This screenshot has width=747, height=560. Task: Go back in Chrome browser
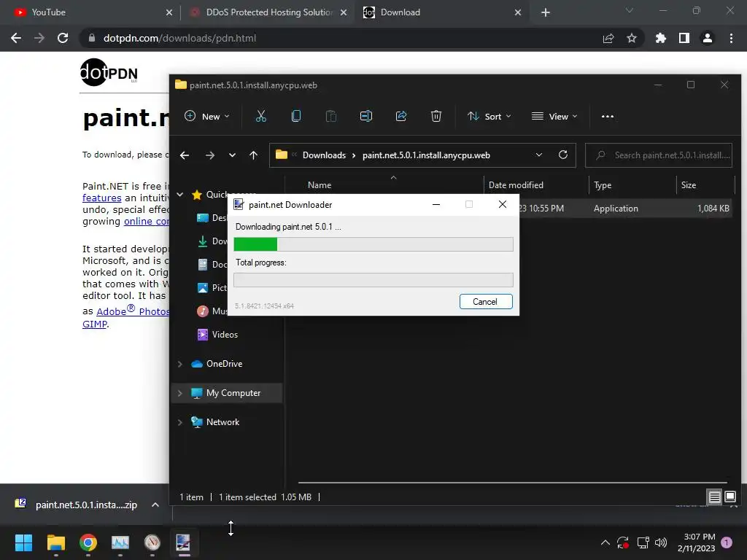click(16, 38)
